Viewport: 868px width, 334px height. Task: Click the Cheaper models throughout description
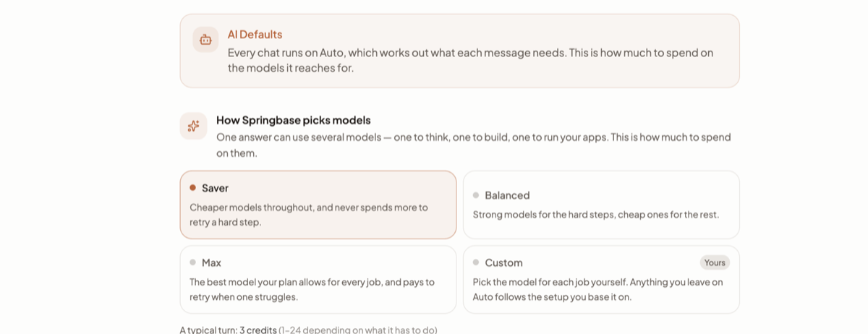pos(309,215)
